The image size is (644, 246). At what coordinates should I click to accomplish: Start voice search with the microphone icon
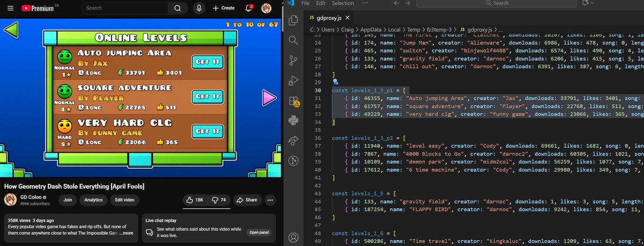click(199, 8)
